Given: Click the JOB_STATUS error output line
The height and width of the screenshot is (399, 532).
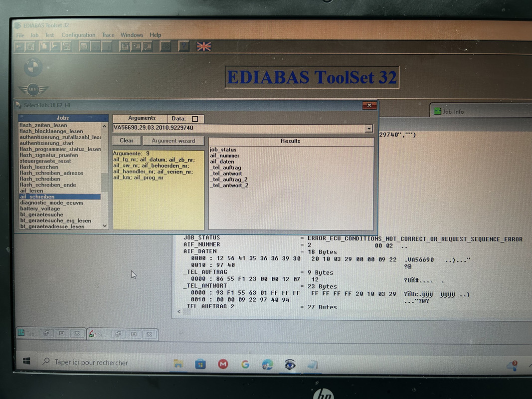Looking at the screenshot, I should [353, 238].
